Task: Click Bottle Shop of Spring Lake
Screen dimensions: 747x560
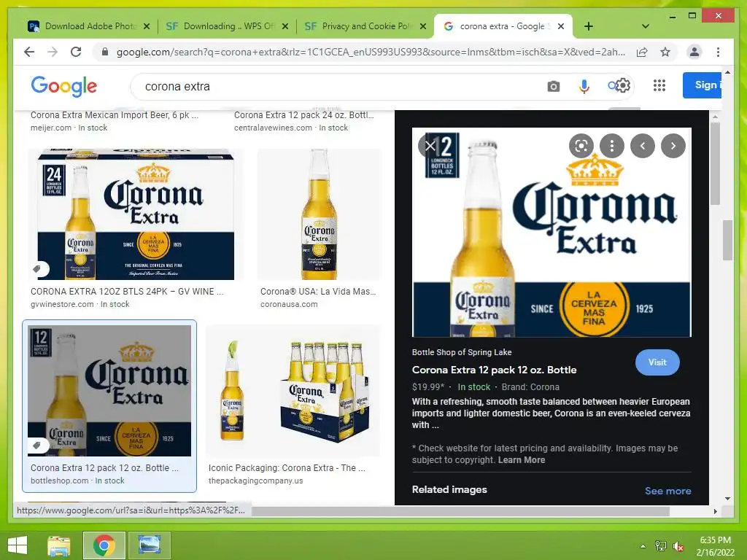Action: pos(462,352)
